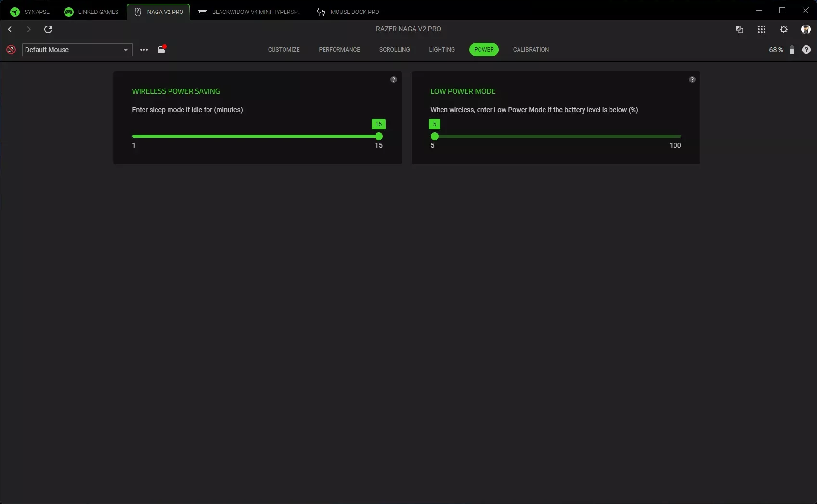Show help for Wireless Power Saving
Viewport: 817px width, 504px height.
pos(394,79)
